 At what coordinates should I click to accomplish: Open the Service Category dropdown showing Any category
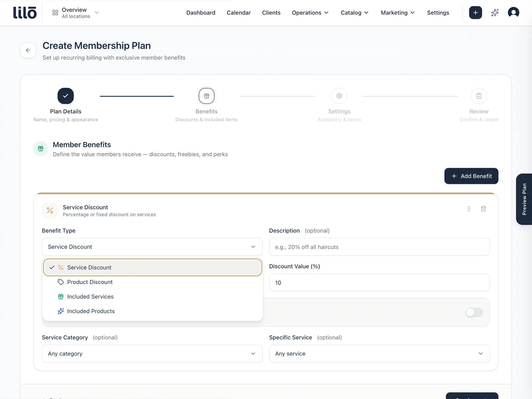click(x=152, y=354)
